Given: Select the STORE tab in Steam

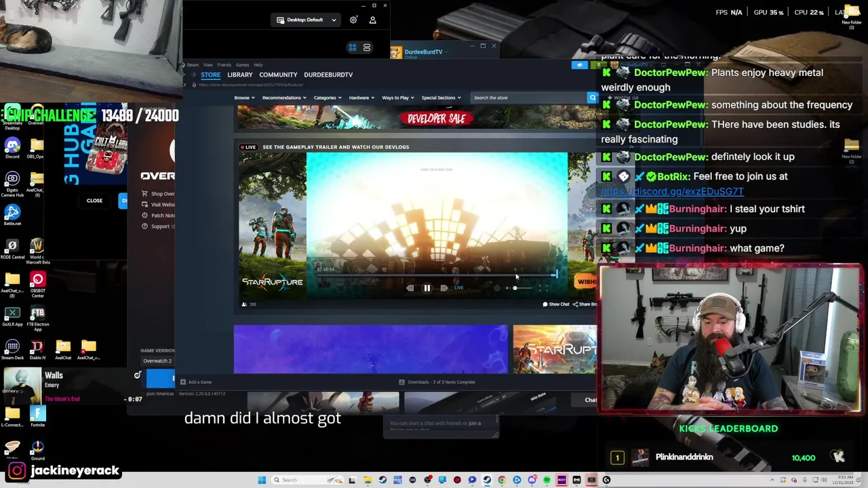Looking at the screenshot, I should click(210, 75).
